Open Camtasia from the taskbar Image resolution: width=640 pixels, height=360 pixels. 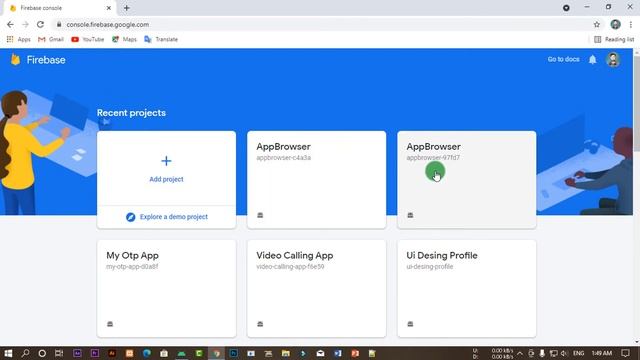(199, 353)
